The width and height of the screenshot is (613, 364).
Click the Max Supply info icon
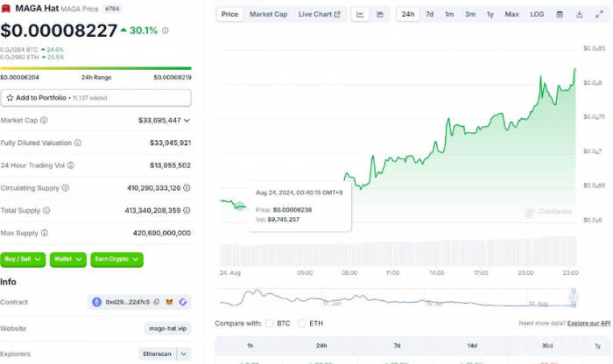(x=45, y=233)
